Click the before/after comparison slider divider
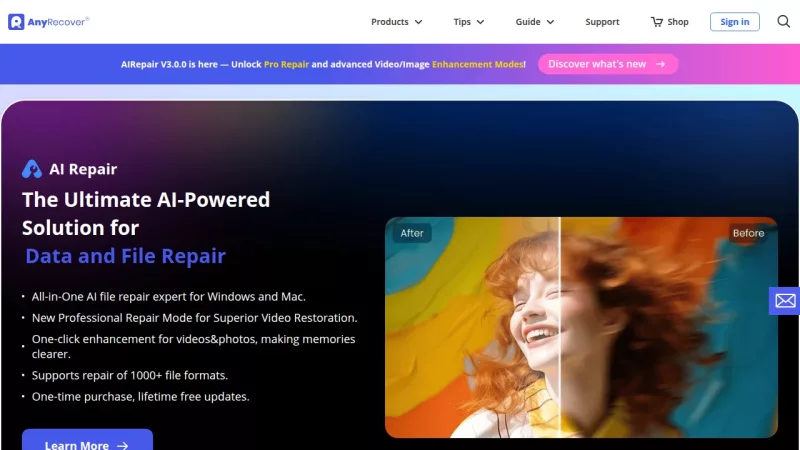Viewport: 800px width, 450px height. click(560, 327)
